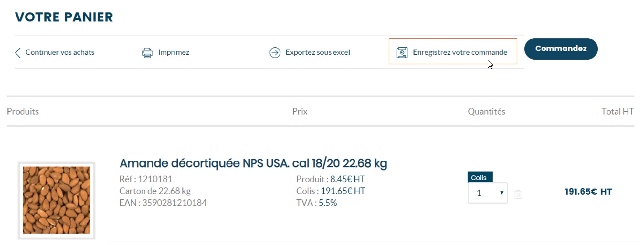Click the Total HT column header
Screen dimensions: 644x245
(x=617, y=111)
